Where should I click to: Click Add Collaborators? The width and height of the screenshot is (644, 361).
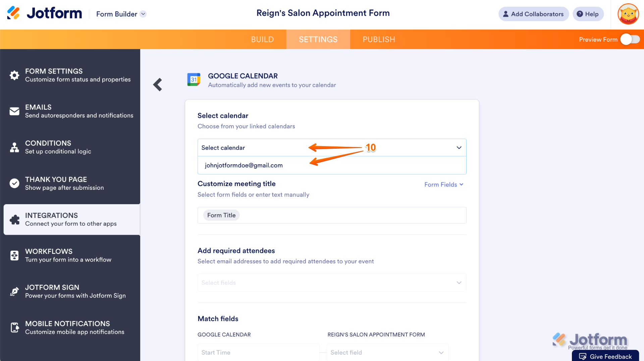[x=533, y=14]
